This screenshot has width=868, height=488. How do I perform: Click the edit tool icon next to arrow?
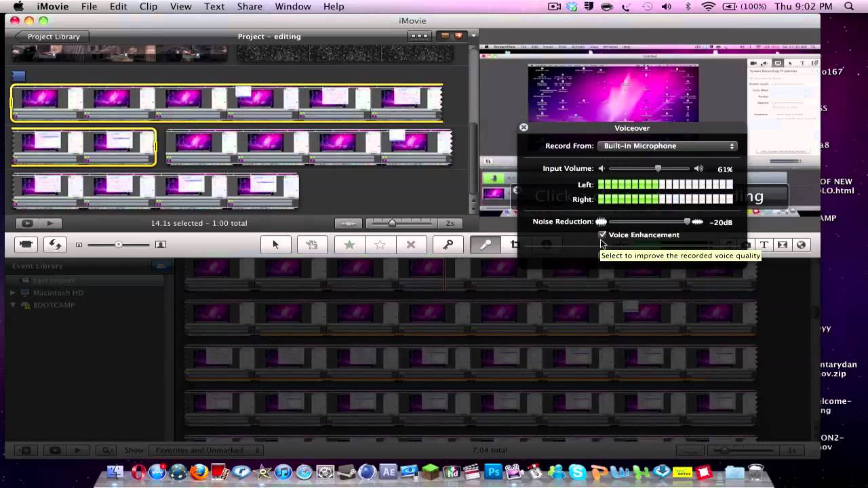tap(312, 245)
